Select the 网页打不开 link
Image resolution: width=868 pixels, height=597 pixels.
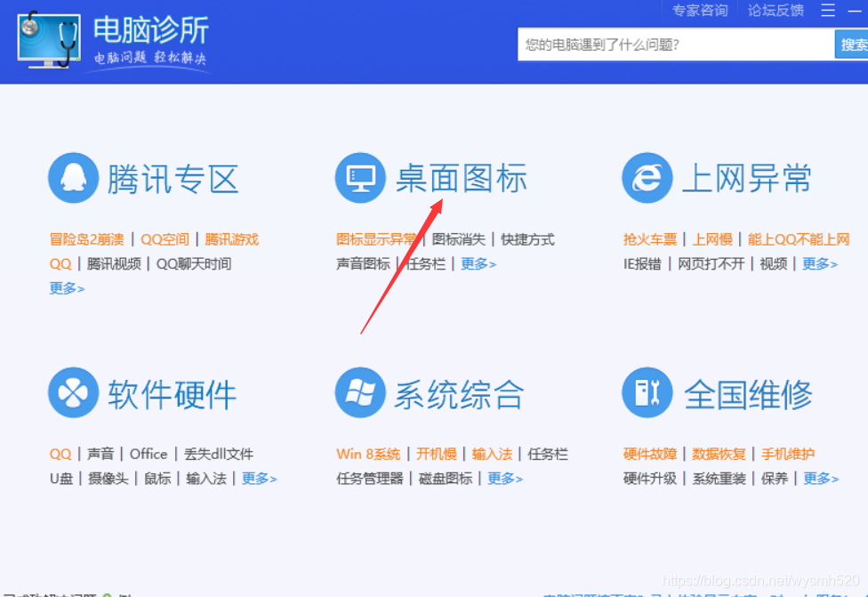coord(711,263)
